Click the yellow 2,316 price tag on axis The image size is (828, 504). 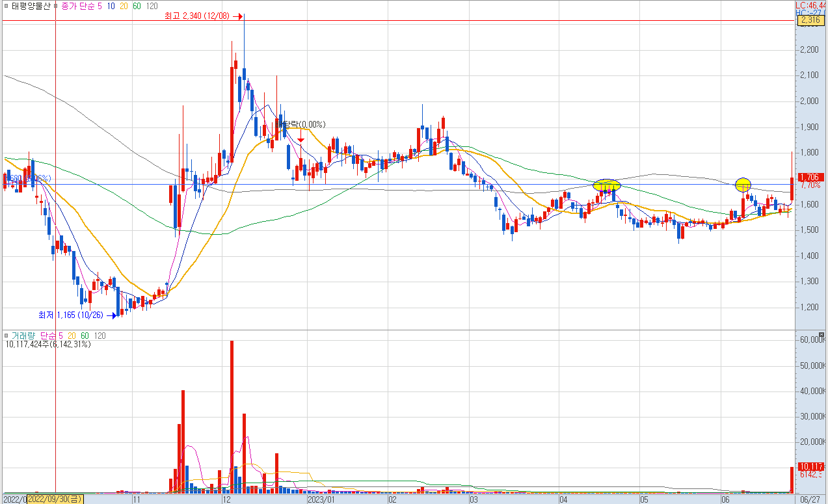(x=810, y=21)
